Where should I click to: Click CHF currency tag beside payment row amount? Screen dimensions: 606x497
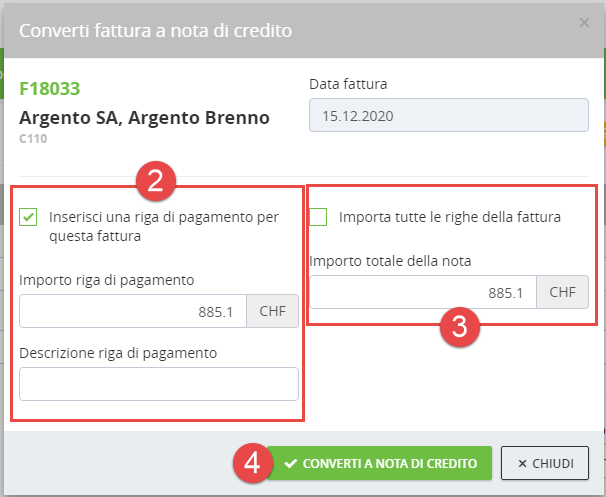(272, 313)
